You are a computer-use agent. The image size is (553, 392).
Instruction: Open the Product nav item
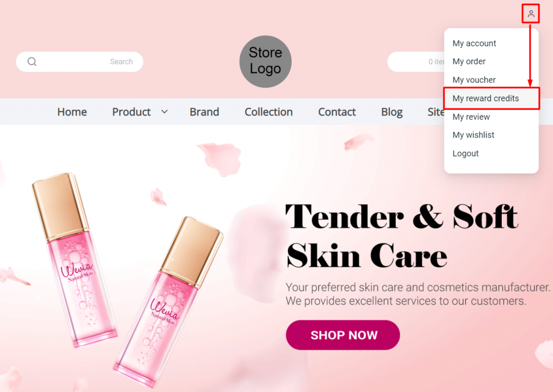pos(131,112)
